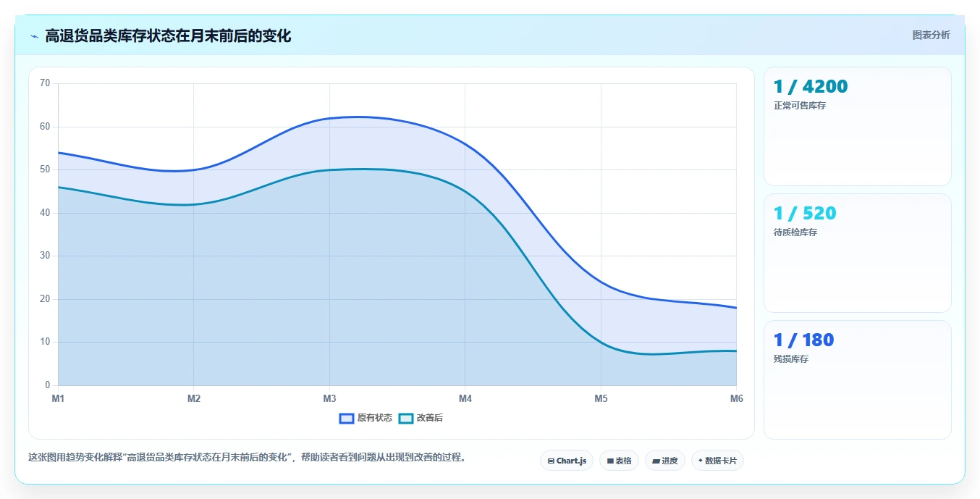The image size is (980, 499).
Task: Click the Chart.js tag chip
Action: (x=567, y=461)
